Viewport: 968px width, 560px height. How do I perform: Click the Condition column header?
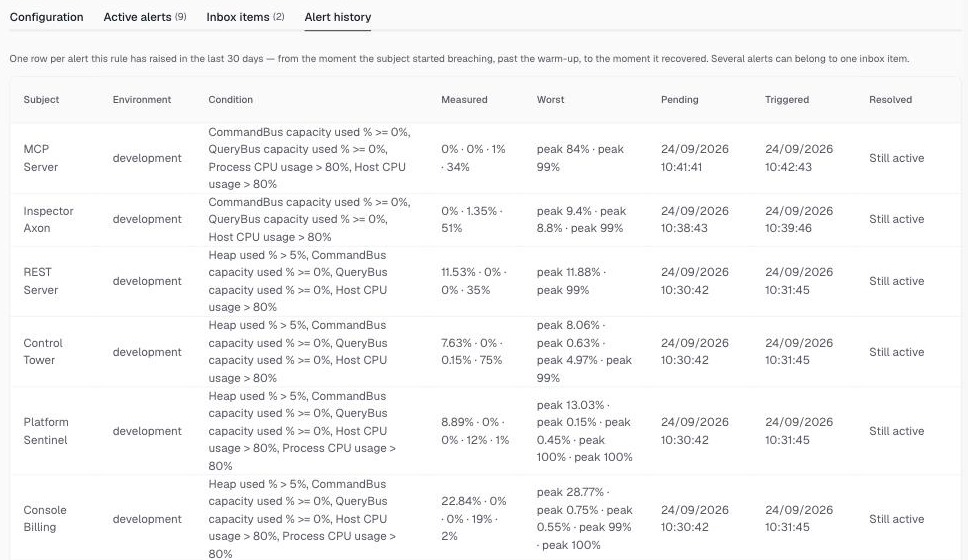tap(230, 99)
